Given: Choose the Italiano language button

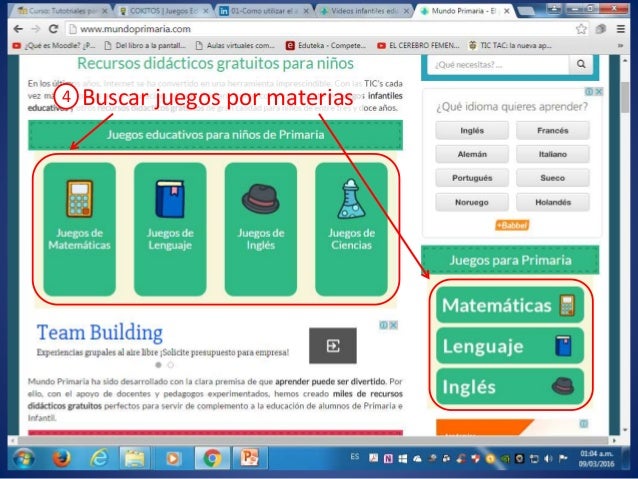Looking at the screenshot, I should [x=553, y=154].
